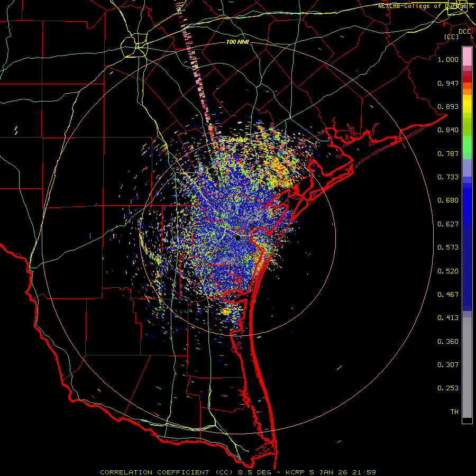Click the 0.520 scale value
The image size is (476, 476).
pos(448,271)
